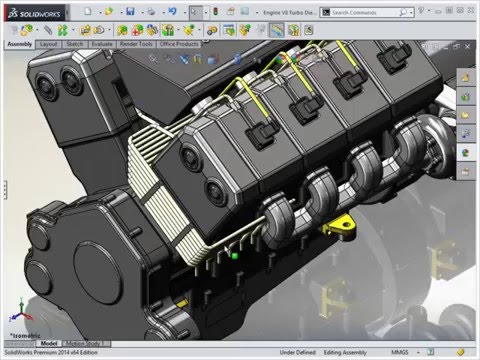480x360 pixels.
Task: Click Previous View in heads-up toolbar
Action: (x=184, y=59)
